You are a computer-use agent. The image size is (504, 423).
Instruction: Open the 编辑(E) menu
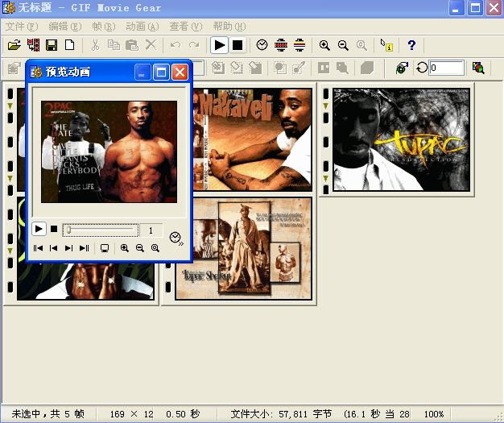65,27
